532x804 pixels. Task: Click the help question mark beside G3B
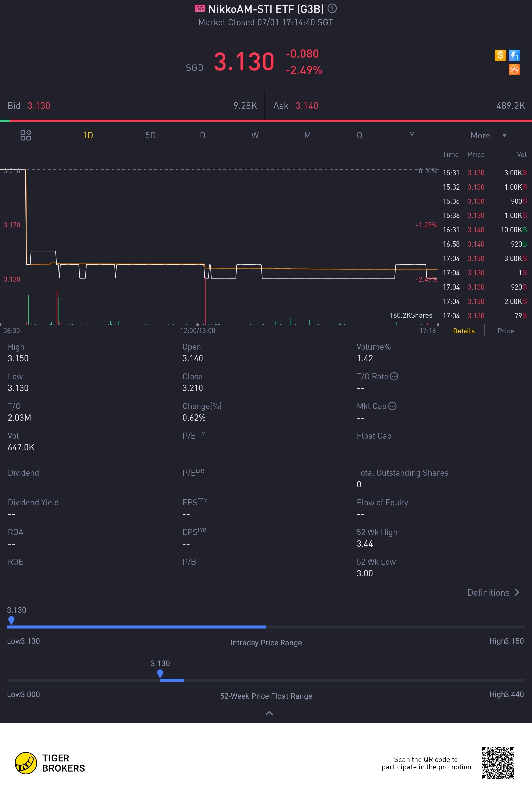tap(332, 8)
